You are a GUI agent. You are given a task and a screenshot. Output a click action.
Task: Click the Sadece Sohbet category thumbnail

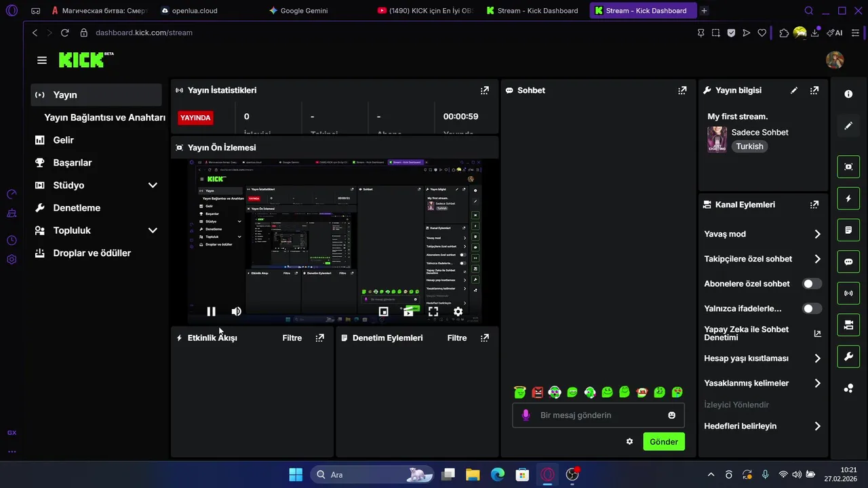point(717,139)
